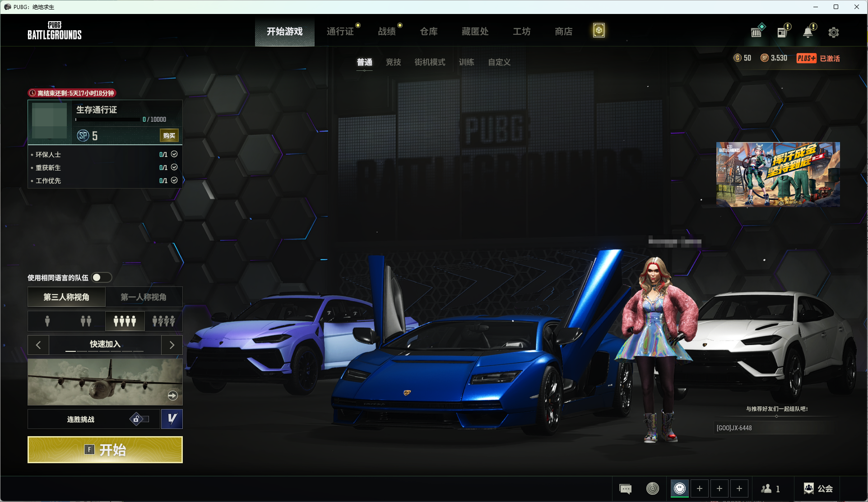
Task: Select the smiley player slot icon
Action: (680, 488)
